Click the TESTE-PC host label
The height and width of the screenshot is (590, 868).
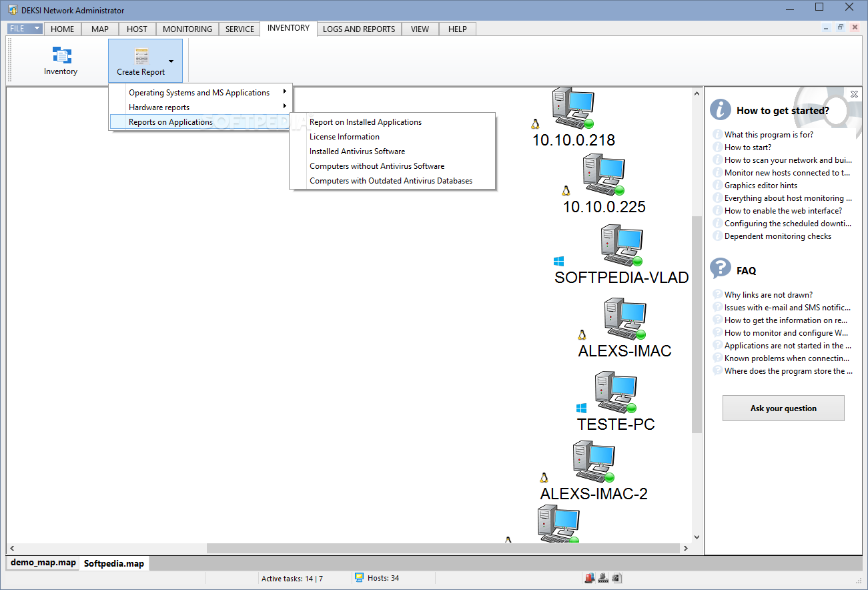point(616,424)
